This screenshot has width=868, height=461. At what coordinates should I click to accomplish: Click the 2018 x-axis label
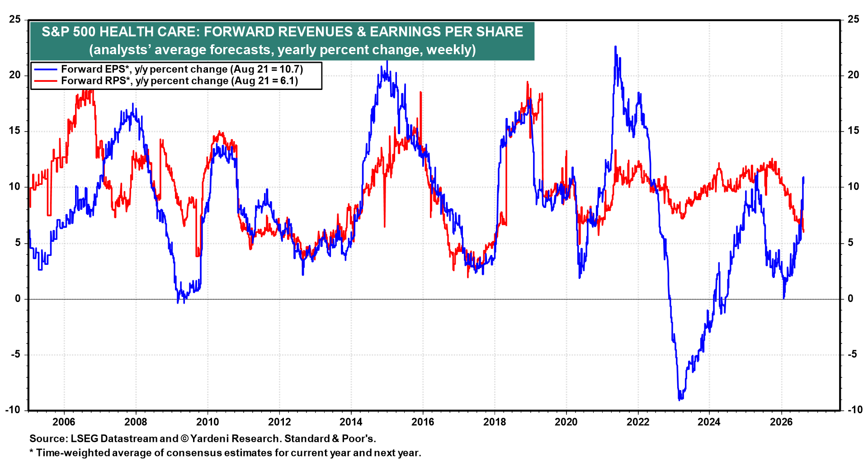(495, 422)
